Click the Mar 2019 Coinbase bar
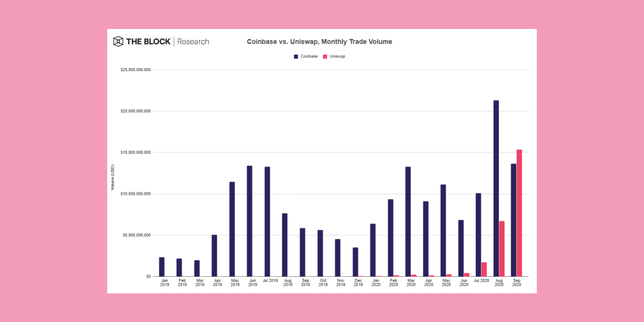The image size is (644, 322). click(197, 269)
